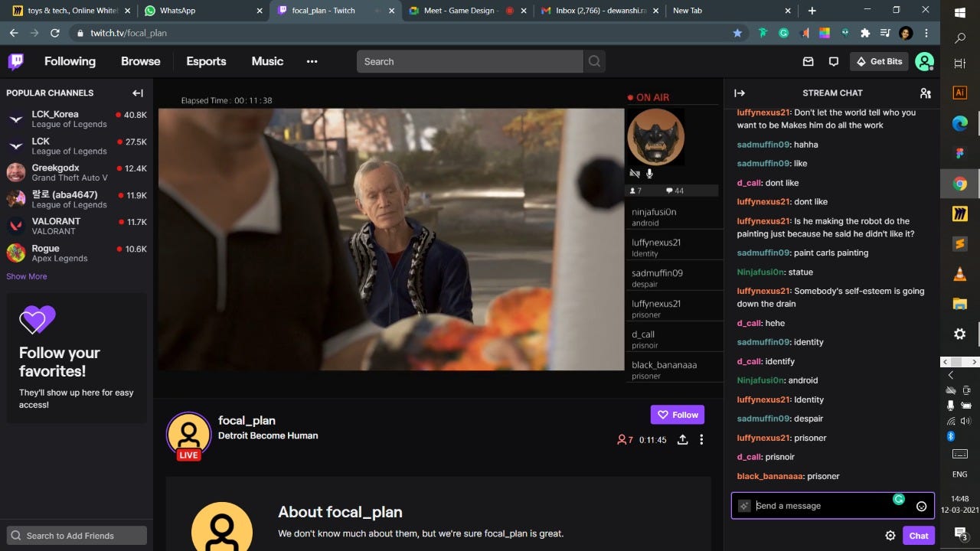
Task: Click the focal_plan channel name
Action: tap(247, 420)
